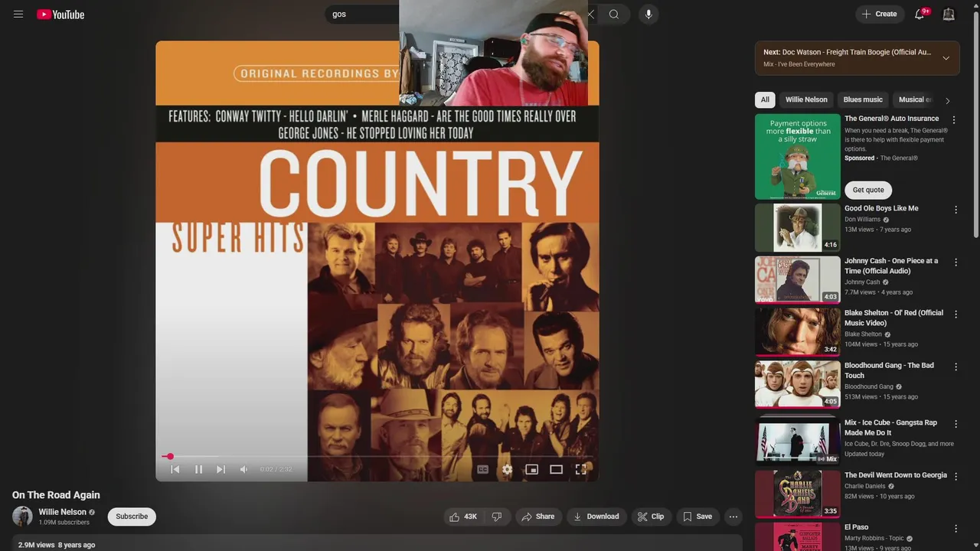Open options for Johnny Cash One Piece video
This screenshot has width=980, height=551.
(x=955, y=262)
